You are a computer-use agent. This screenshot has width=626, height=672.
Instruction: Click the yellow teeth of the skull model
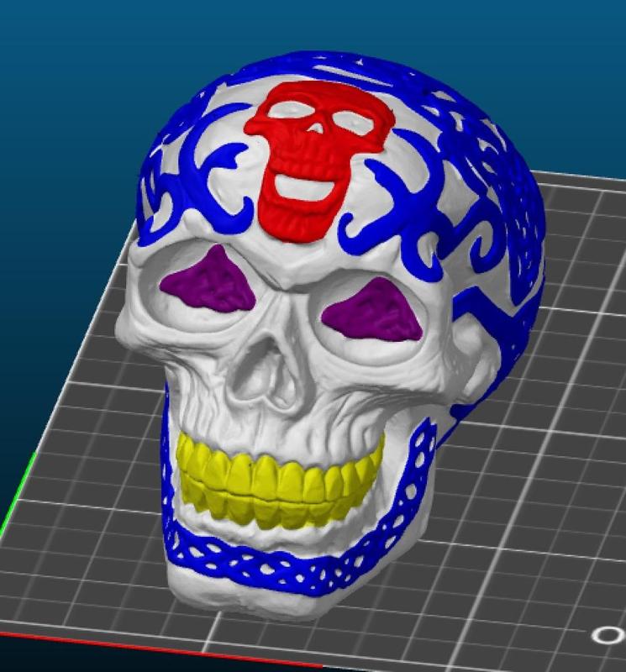pyautogui.click(x=281, y=480)
